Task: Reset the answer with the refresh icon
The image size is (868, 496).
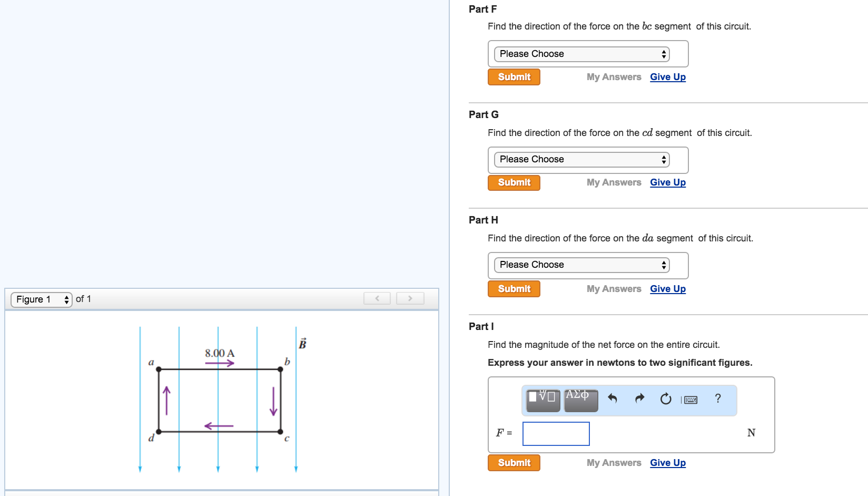Action: pyautogui.click(x=665, y=400)
